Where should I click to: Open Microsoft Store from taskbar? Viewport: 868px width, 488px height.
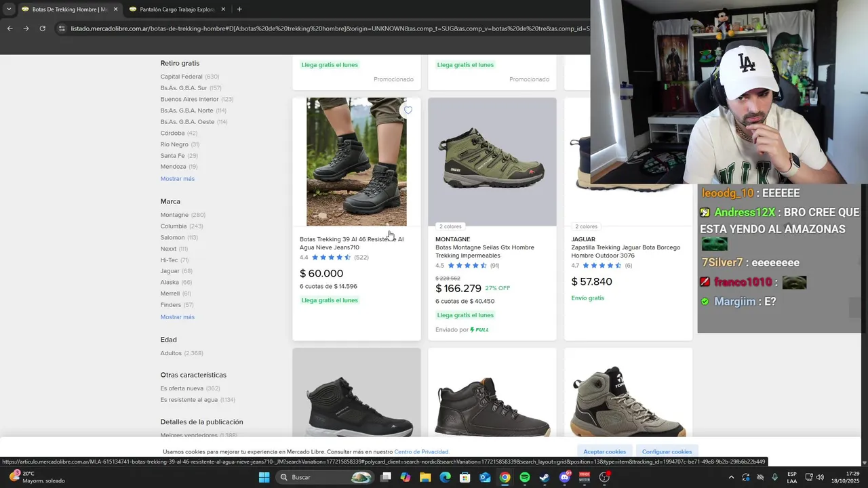(465, 477)
